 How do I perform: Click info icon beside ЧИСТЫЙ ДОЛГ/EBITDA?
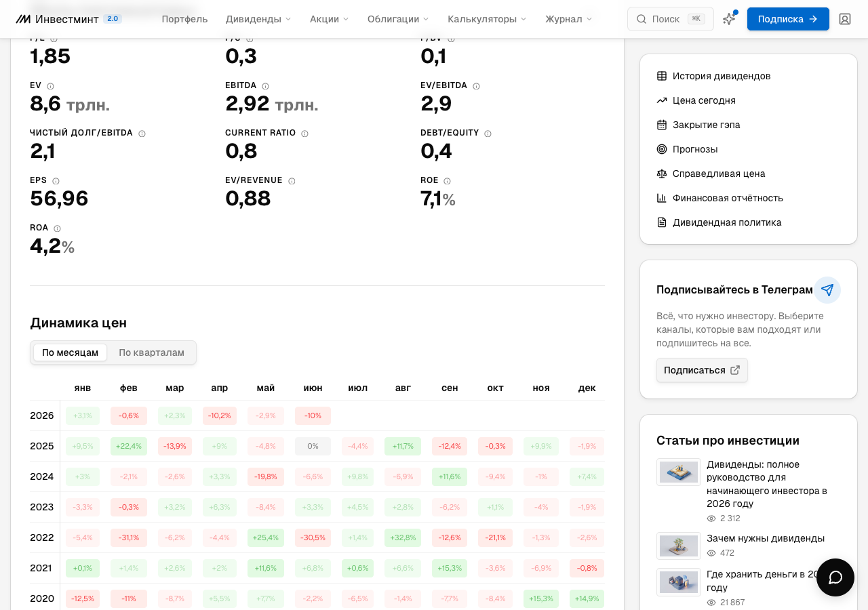142,134
